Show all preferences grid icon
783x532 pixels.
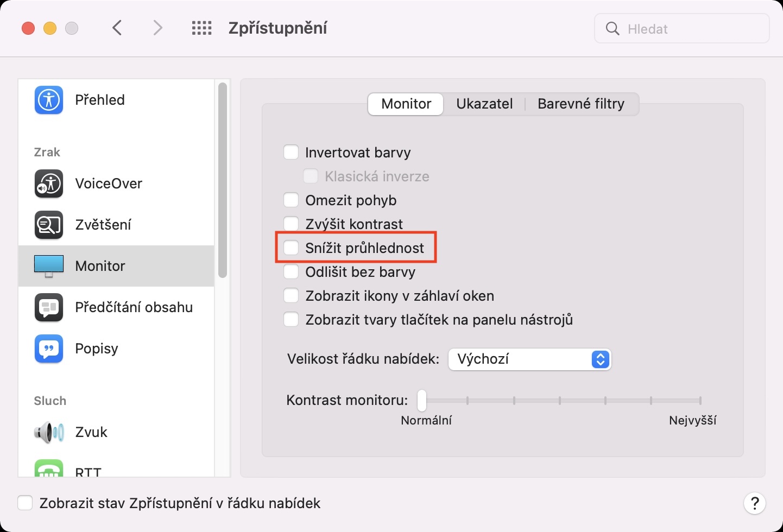(x=201, y=28)
